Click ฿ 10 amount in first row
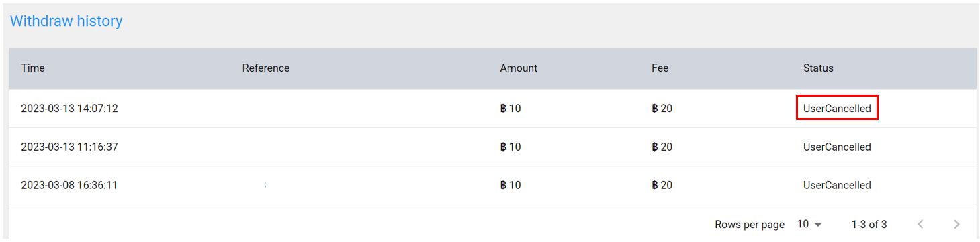This screenshot has width=980, height=242. point(510,108)
